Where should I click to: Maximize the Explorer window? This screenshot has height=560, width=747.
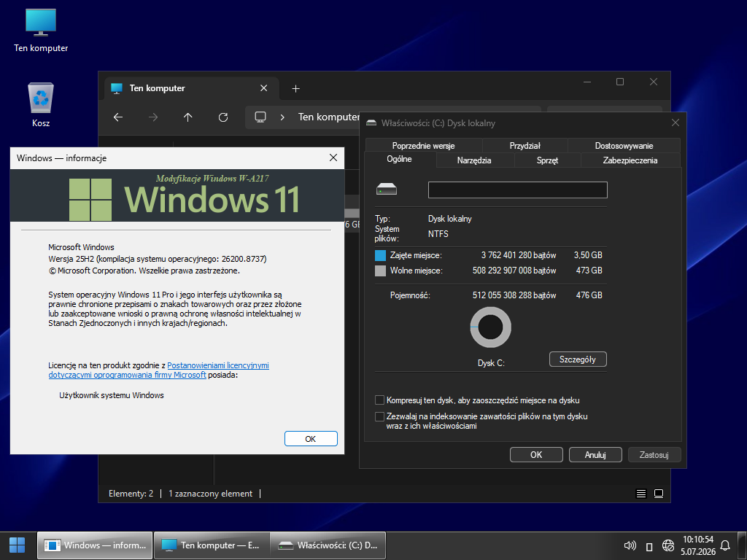pyautogui.click(x=620, y=82)
